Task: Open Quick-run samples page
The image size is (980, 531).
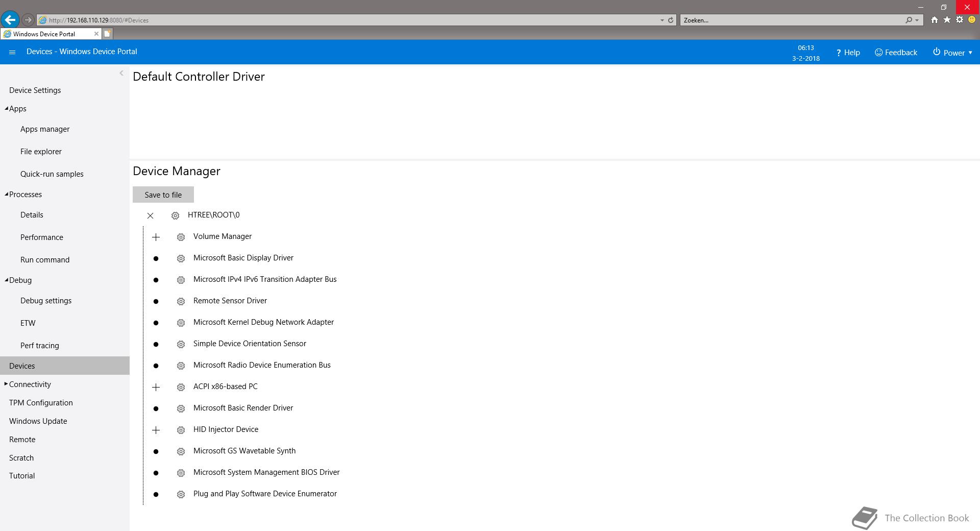Action: point(52,174)
